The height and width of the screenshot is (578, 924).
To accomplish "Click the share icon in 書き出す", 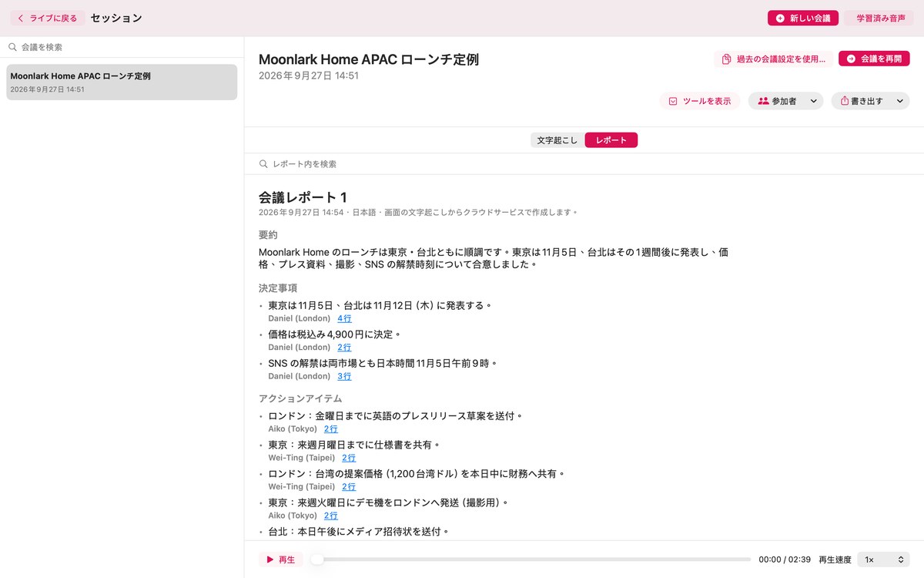I will point(845,101).
